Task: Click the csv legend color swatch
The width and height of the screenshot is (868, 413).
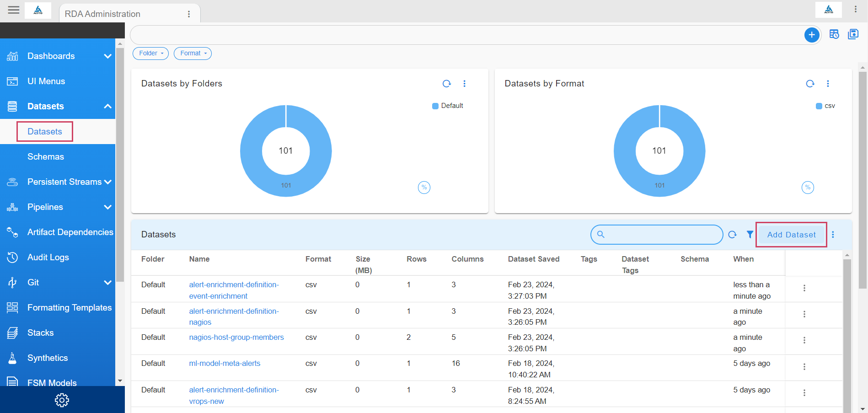Action: pos(819,106)
